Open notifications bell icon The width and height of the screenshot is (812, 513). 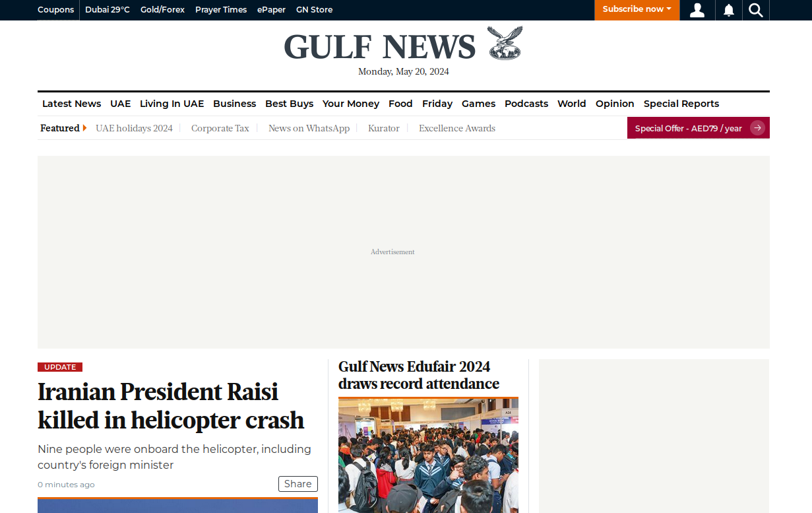(x=729, y=10)
